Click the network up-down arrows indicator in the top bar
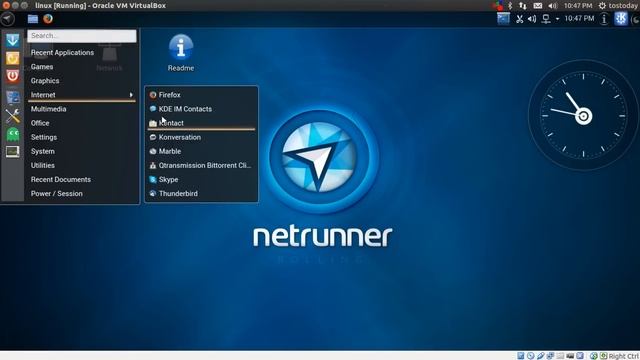The width and height of the screenshot is (640, 360). [x=522, y=6]
